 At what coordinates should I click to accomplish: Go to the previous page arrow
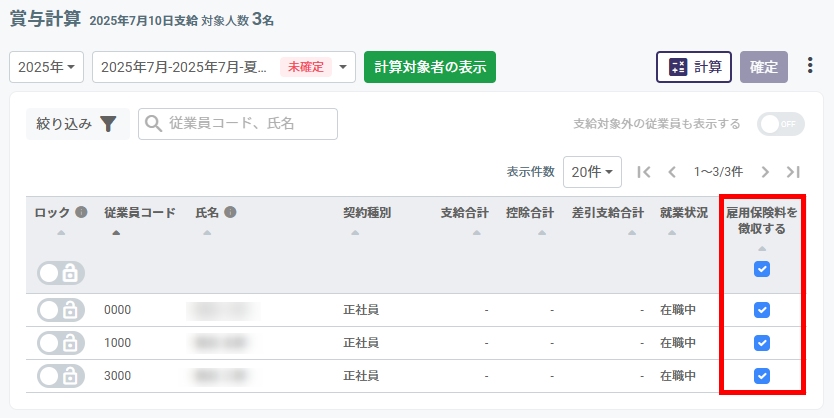[x=673, y=172]
